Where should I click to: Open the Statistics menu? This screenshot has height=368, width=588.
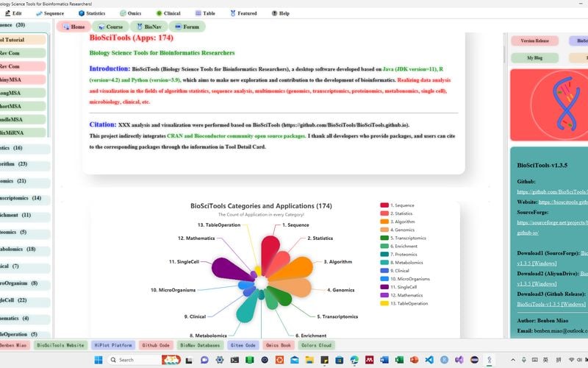92,13
